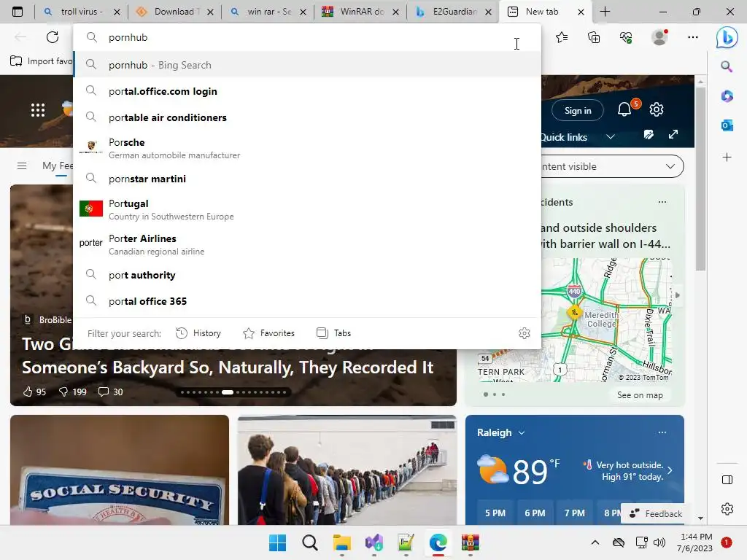Select portal office 365 suggestion
This screenshot has height=560, width=747.
click(308, 301)
